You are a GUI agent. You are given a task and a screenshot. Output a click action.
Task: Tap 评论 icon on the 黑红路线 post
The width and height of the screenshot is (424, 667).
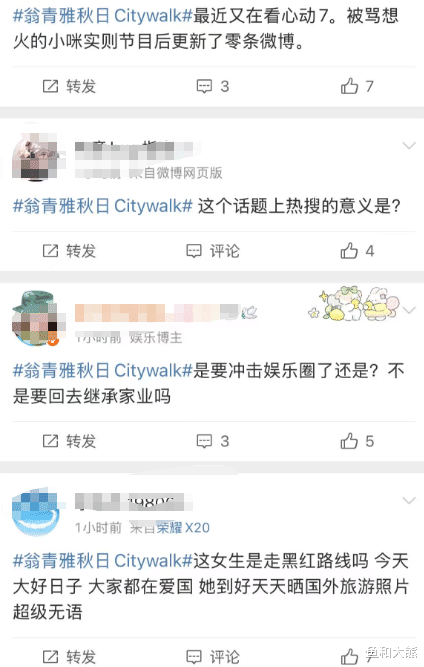point(194,656)
